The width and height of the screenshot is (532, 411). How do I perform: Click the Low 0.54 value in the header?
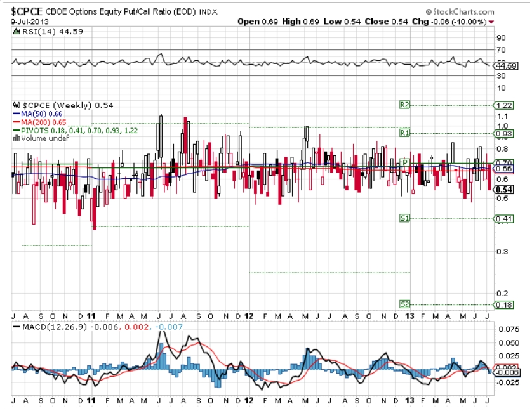coord(342,22)
